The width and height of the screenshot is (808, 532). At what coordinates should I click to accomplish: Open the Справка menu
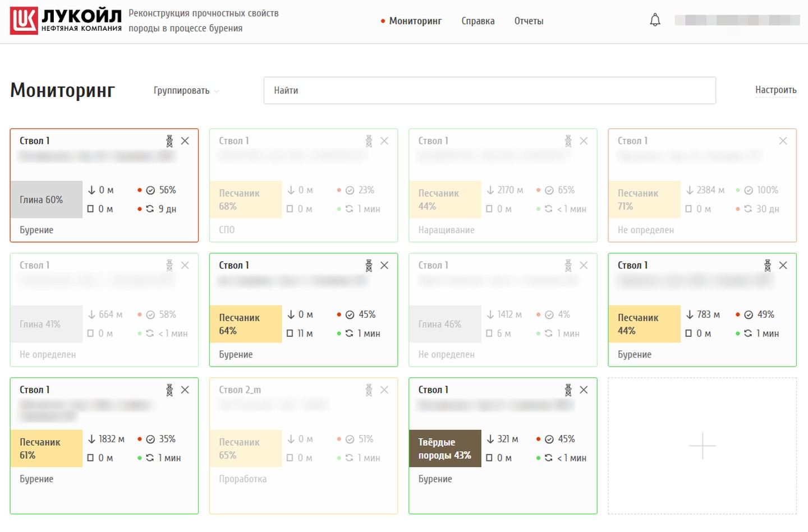click(x=478, y=21)
